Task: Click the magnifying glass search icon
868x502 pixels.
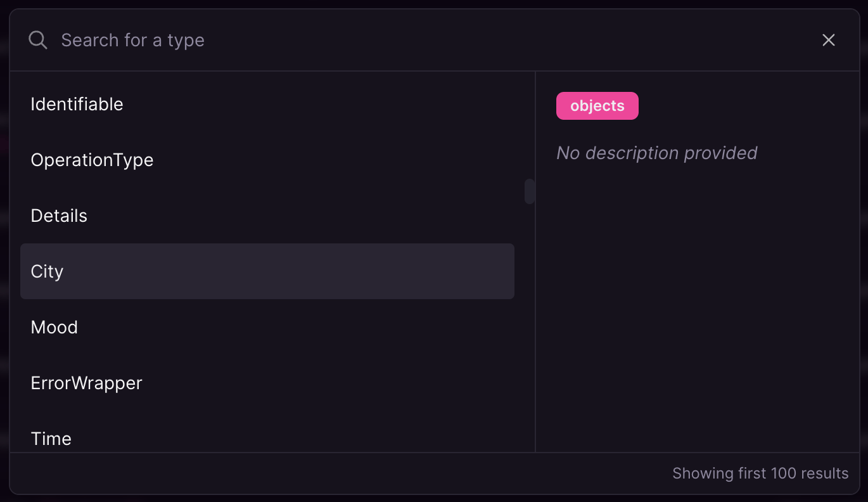Action: coord(38,40)
